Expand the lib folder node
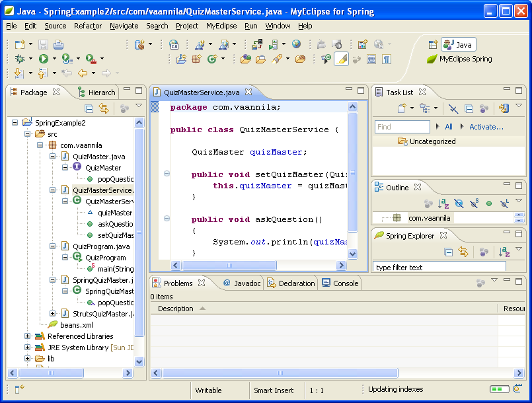This screenshot has width=532, height=403. point(28,358)
